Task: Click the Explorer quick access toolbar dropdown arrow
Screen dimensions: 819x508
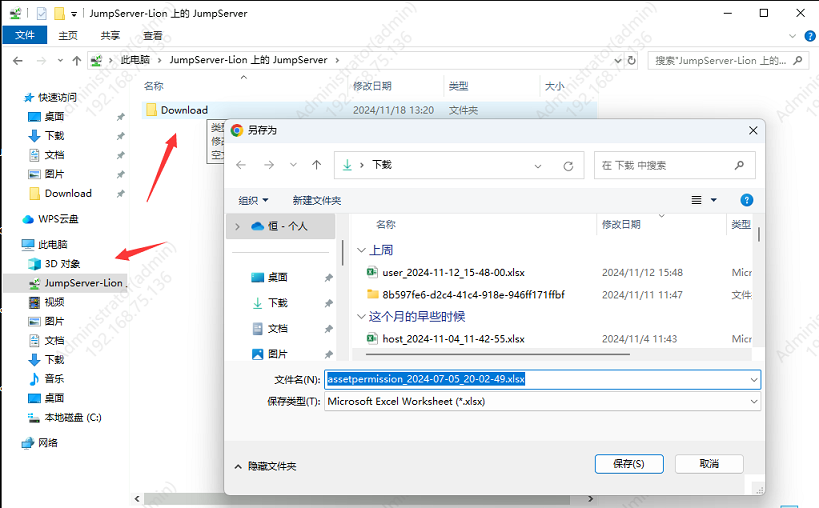Action: 74,14
